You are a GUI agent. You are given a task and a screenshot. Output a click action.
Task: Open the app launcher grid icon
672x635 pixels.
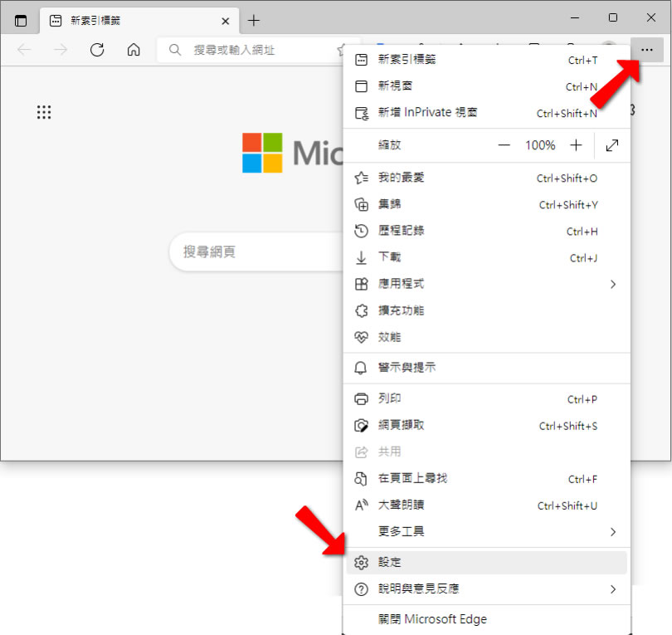point(44,112)
